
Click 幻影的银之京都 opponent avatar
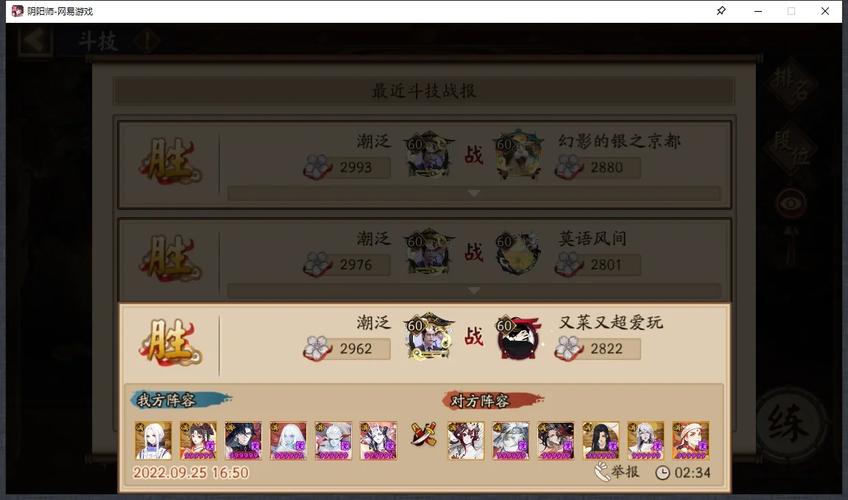point(518,154)
